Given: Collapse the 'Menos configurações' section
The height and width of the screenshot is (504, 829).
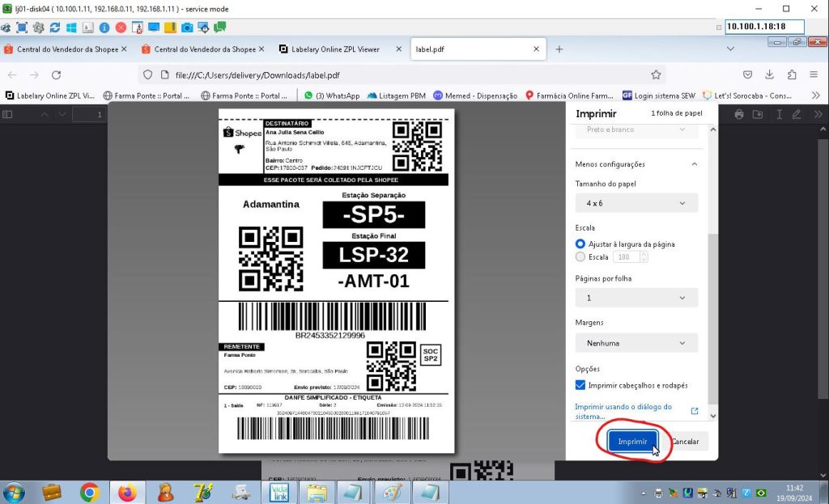Looking at the screenshot, I should 636,164.
